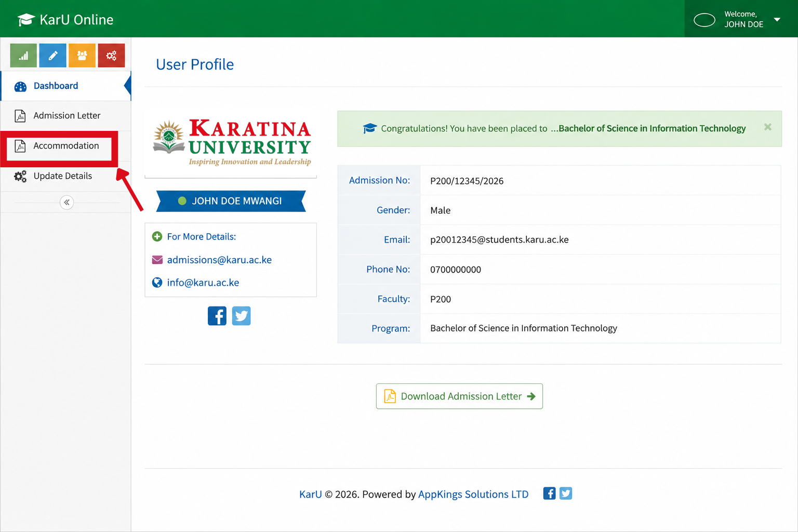This screenshot has height=532, width=798.
Task: Collapse the sidebar with the double-chevron button
Action: [66, 202]
